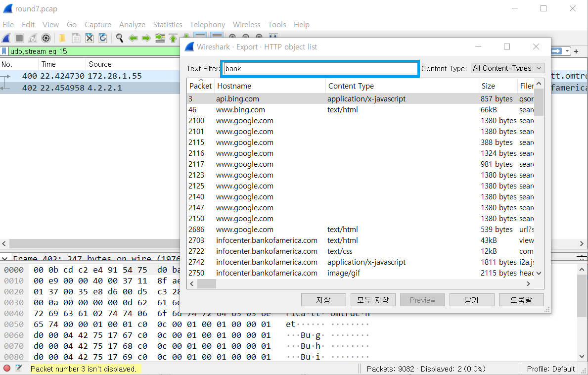The width and height of the screenshot is (588, 375).
Task: Open capture file comment notepad icon
Action: [19, 368]
